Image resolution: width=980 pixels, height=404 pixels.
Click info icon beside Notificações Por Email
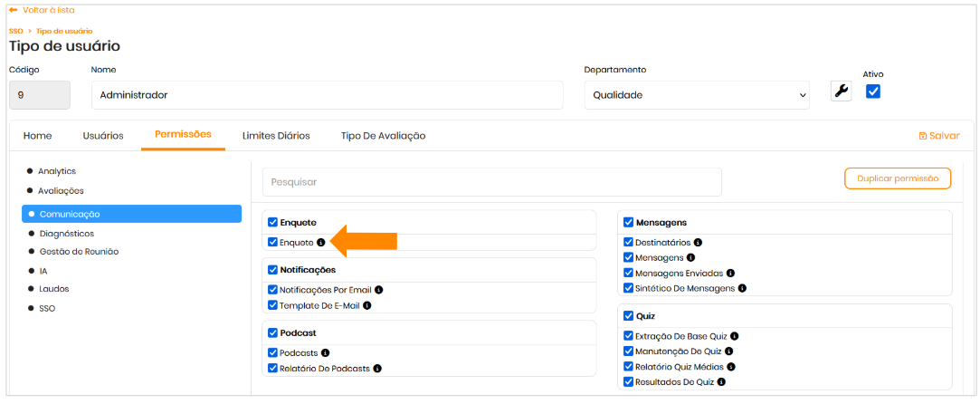point(379,290)
